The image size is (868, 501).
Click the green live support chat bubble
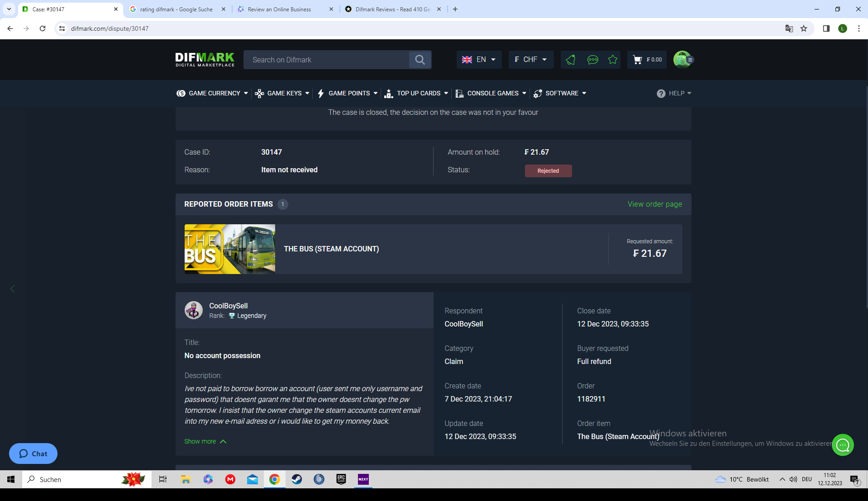[x=843, y=445]
